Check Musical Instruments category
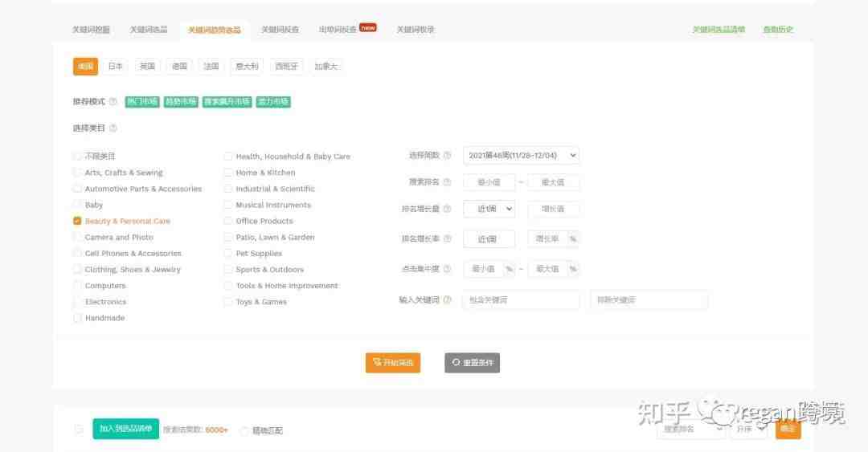This screenshot has width=868, height=452. pos(228,205)
